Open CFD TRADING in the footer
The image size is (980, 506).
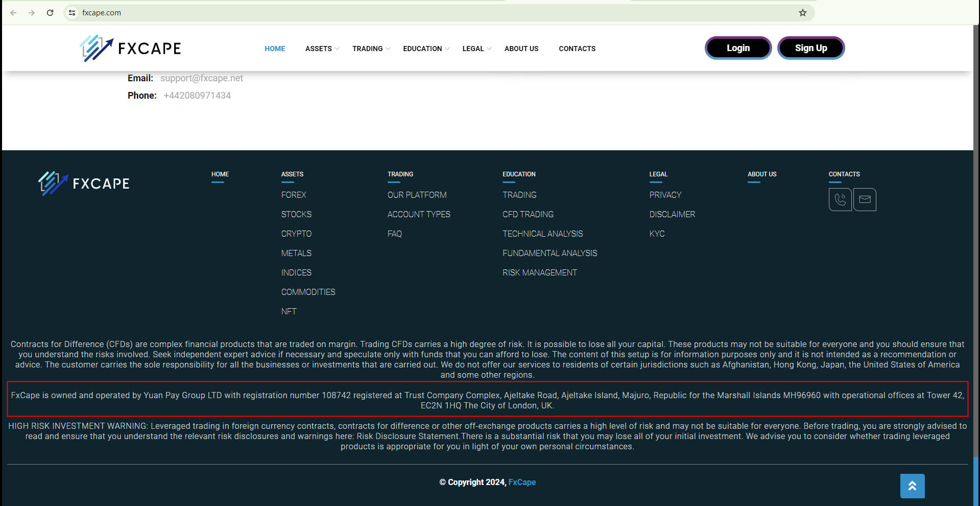528,214
